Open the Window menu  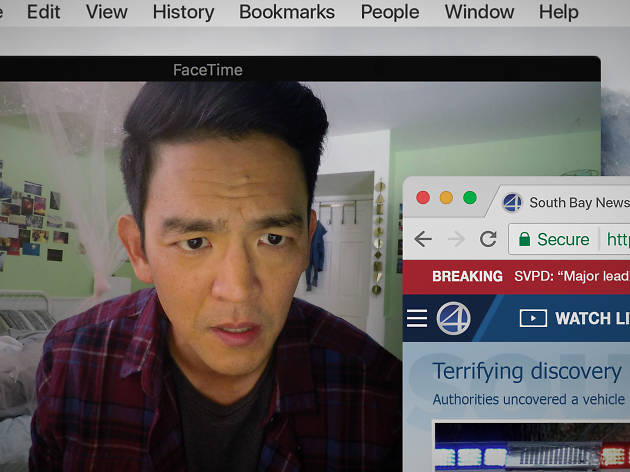(479, 12)
